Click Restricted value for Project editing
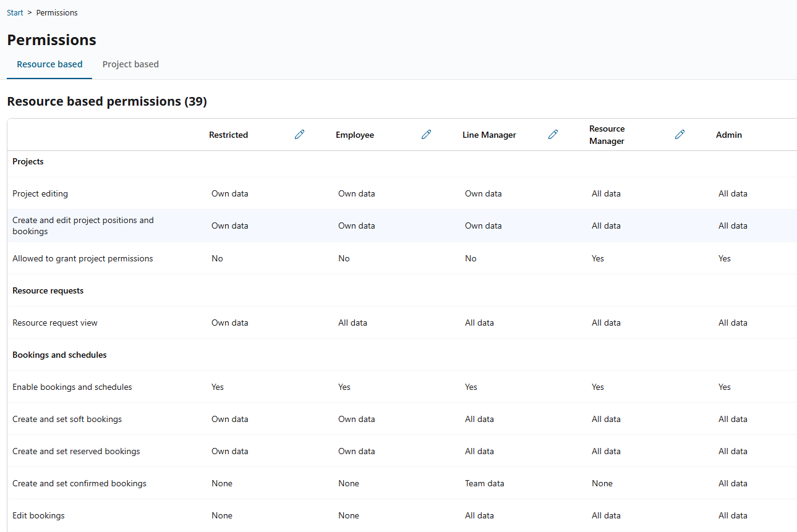Image resolution: width=797 pixels, height=532 pixels. tap(230, 193)
